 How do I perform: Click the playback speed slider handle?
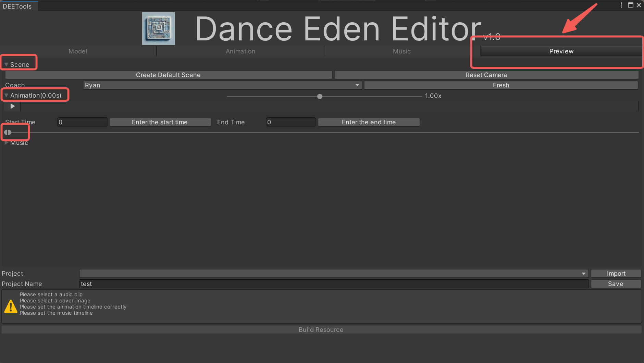tap(320, 96)
